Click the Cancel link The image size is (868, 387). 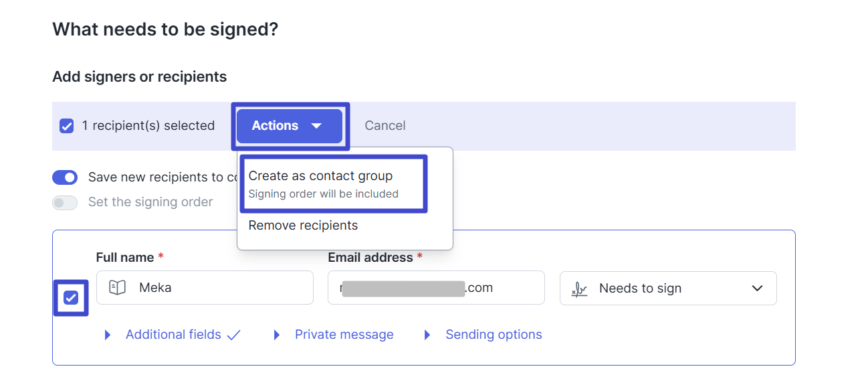(x=385, y=126)
